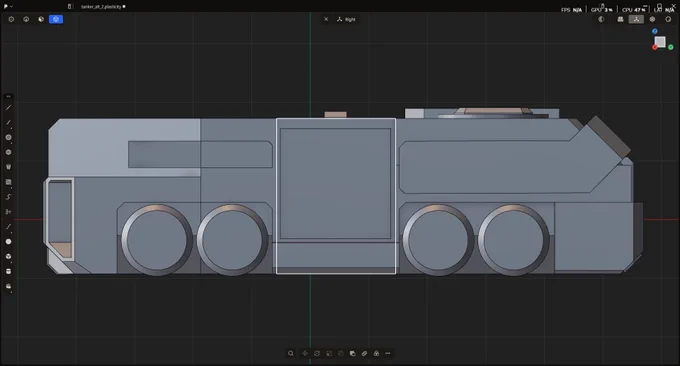Viewport: 680px width, 366px height.
Task: Click the dimmed fifth icon in bottom bar
Action: (x=341, y=353)
